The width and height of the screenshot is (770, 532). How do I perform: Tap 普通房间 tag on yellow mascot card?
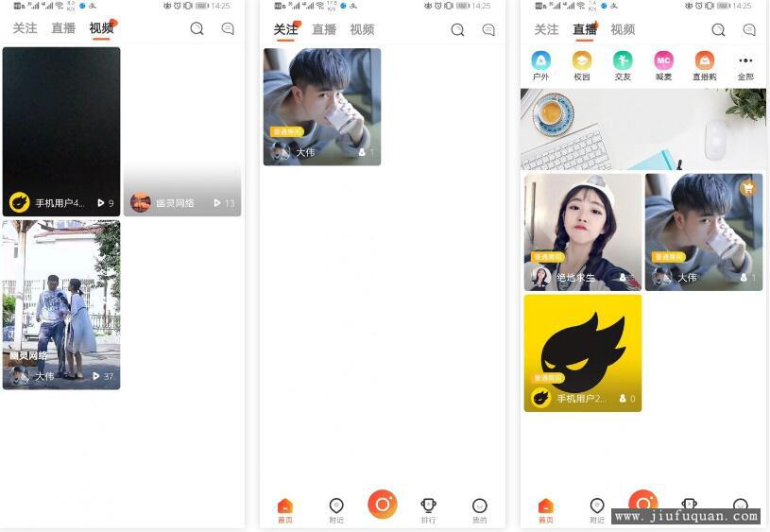click(x=548, y=378)
